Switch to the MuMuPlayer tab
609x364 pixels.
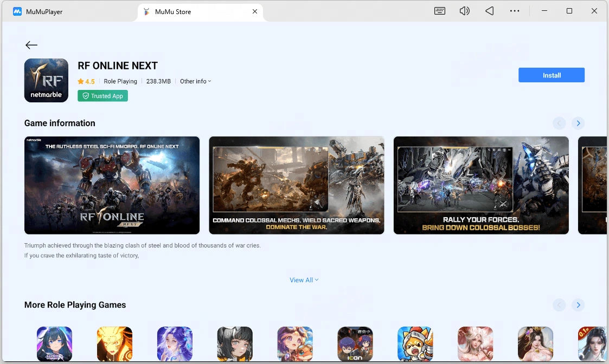tap(37, 11)
